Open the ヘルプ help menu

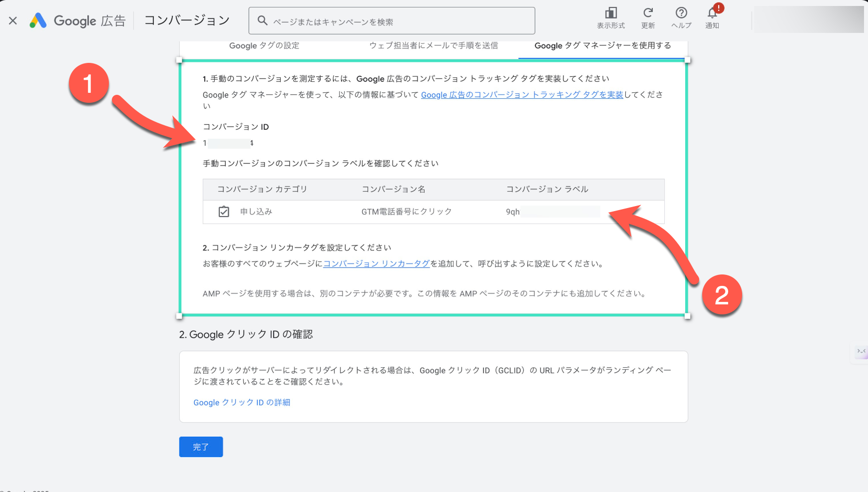click(x=681, y=18)
